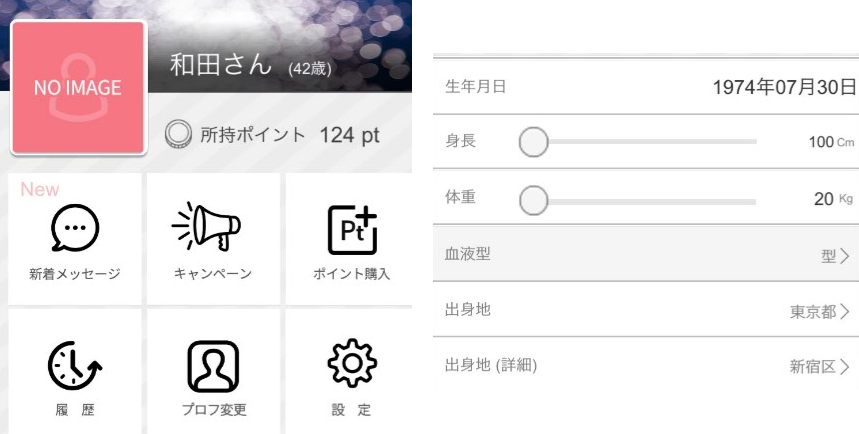Click the height slider handle

point(535,143)
